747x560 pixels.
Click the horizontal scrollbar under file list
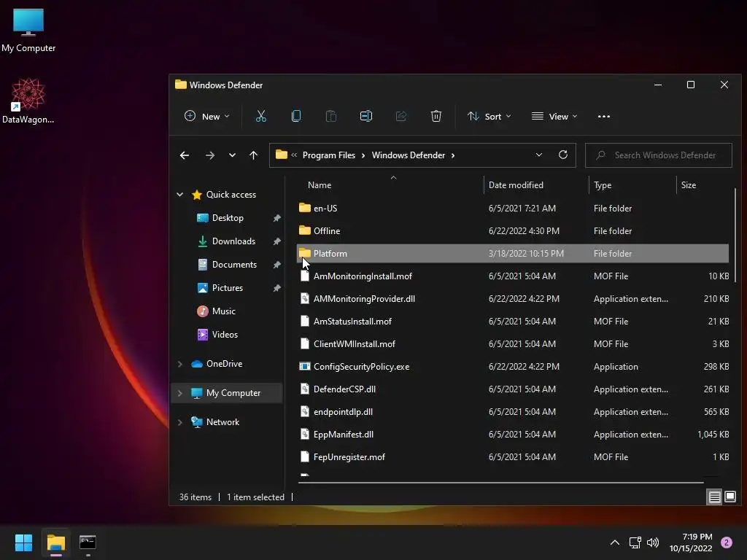tap(500, 483)
